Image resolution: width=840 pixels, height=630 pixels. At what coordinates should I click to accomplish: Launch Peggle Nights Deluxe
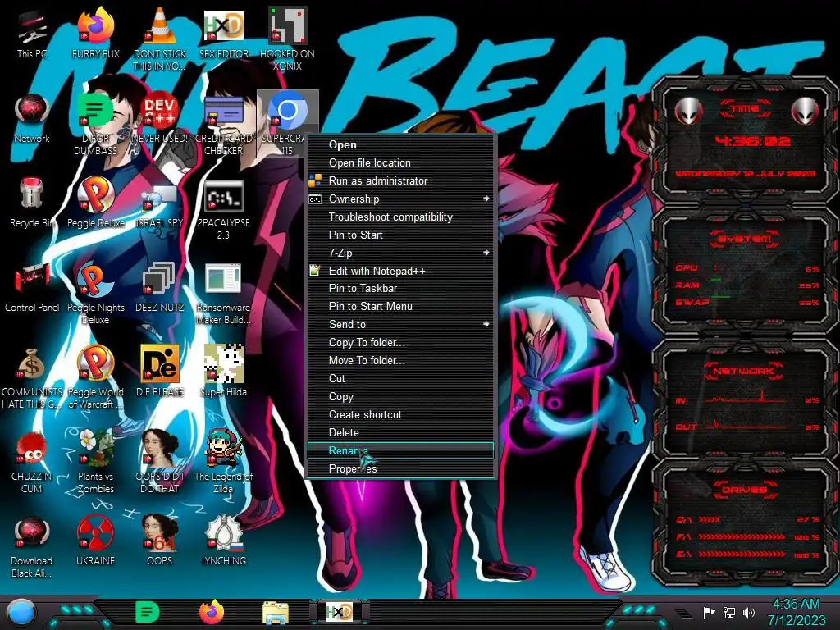coord(96,294)
